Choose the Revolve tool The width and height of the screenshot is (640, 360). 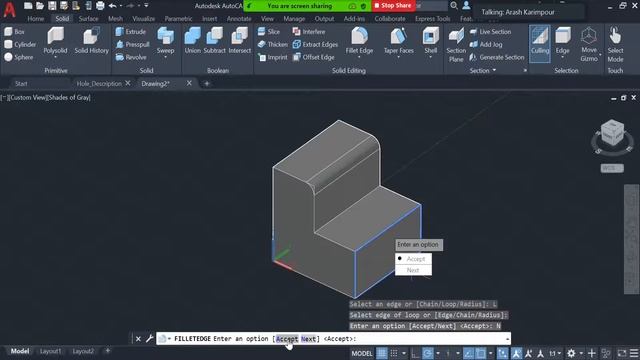(131, 57)
